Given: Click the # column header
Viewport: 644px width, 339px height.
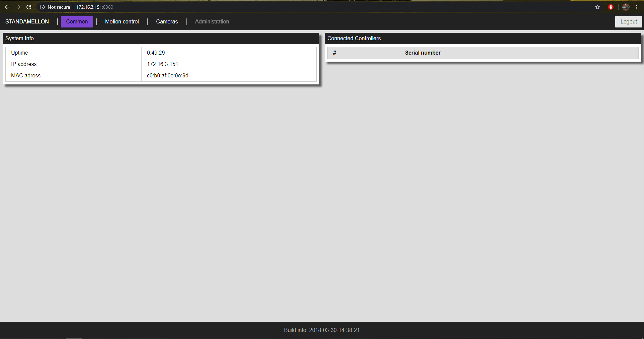Looking at the screenshot, I should click(x=334, y=53).
